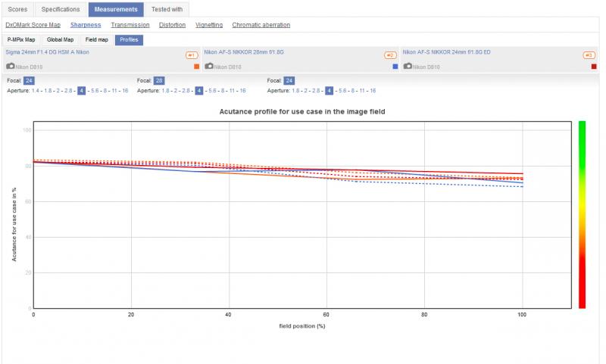Click the blue color swatch of NIKKOR 28mm
The width and height of the screenshot is (606, 364).
point(395,67)
